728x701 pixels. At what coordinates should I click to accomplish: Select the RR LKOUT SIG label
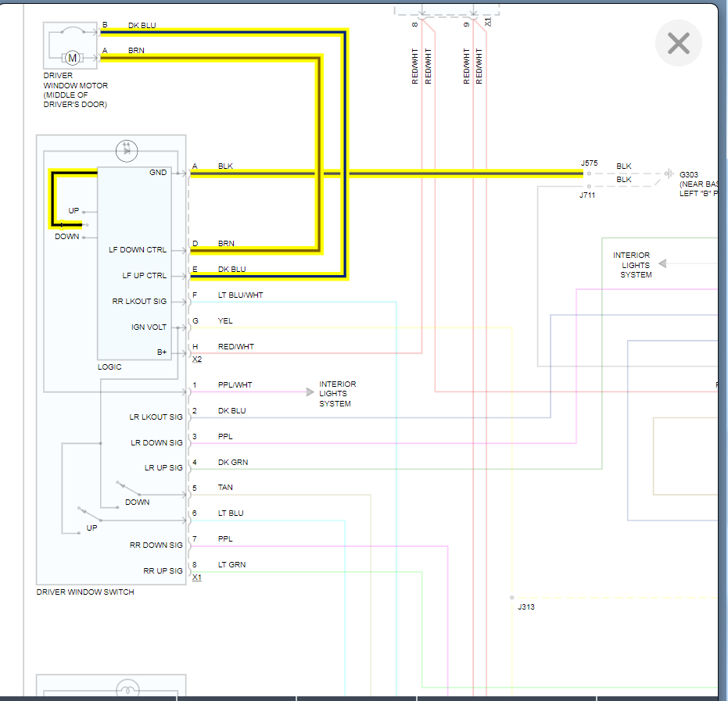pyautogui.click(x=139, y=302)
